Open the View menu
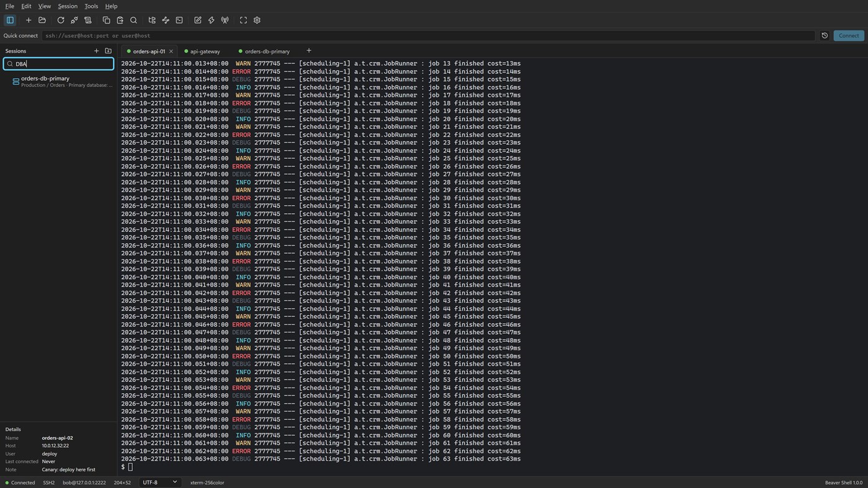This screenshot has height=488, width=868. pyautogui.click(x=45, y=6)
